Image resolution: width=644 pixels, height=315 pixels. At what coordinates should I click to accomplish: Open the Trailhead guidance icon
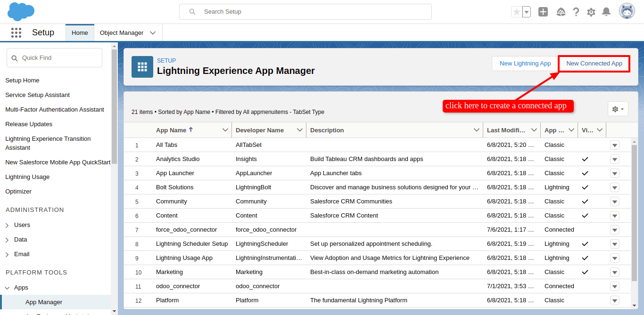pyautogui.click(x=561, y=12)
